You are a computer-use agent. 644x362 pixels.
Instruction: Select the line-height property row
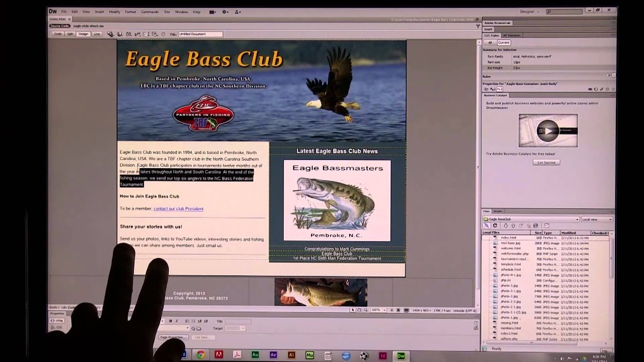point(548,67)
